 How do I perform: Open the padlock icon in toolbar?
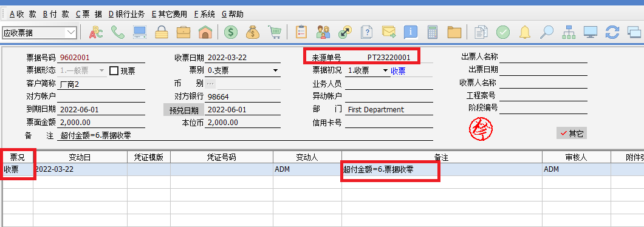[162, 32]
